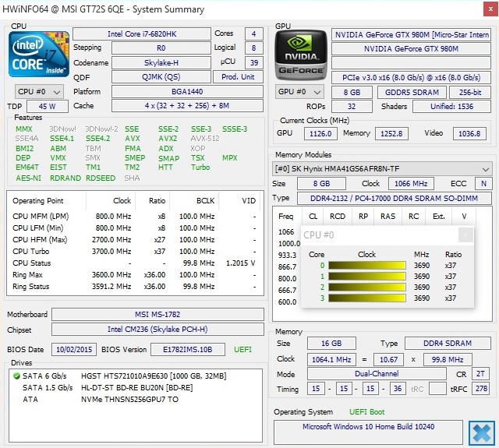Click the CPU Turbo operating point row
The image size is (499, 448).
[x=135, y=252]
